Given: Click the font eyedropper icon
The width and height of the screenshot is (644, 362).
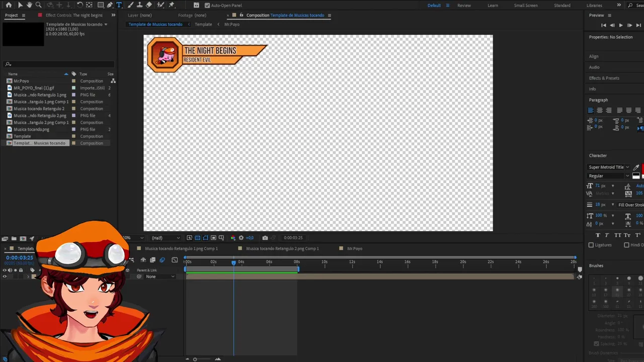Looking at the screenshot, I should (x=636, y=167).
